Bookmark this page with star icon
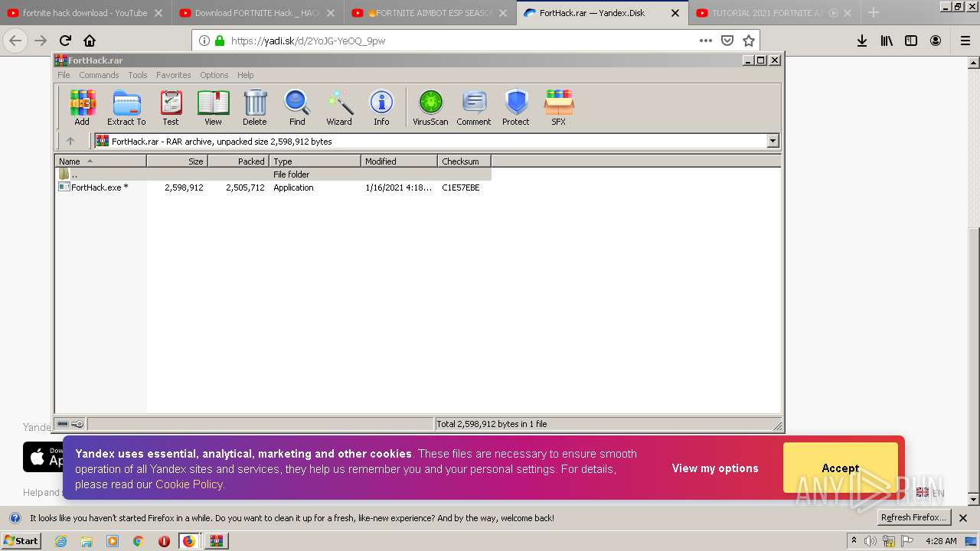 [749, 41]
